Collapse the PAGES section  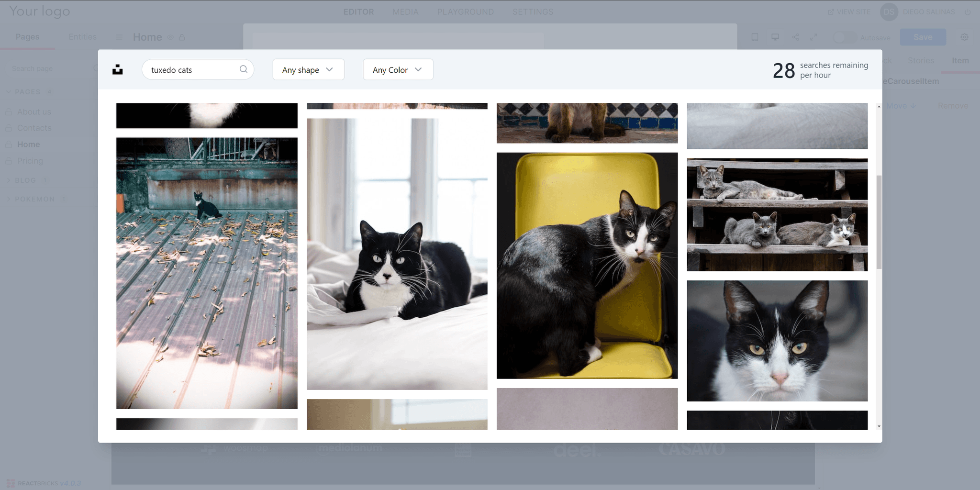click(x=29, y=92)
